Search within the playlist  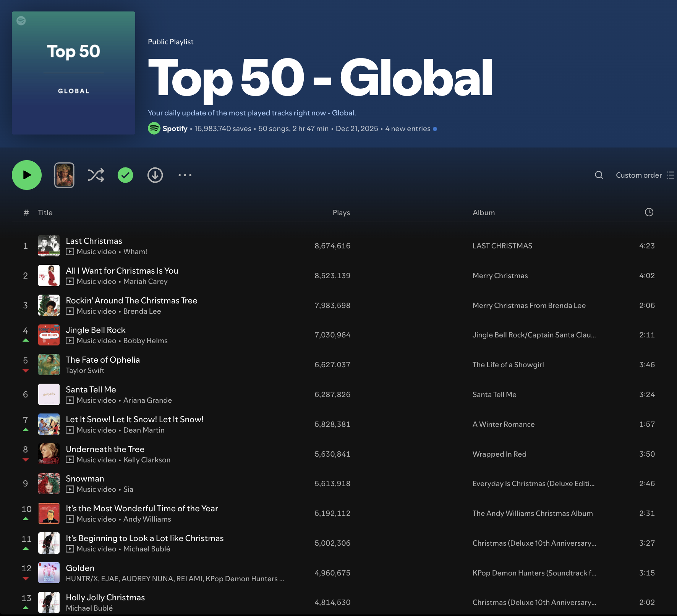coord(599,175)
